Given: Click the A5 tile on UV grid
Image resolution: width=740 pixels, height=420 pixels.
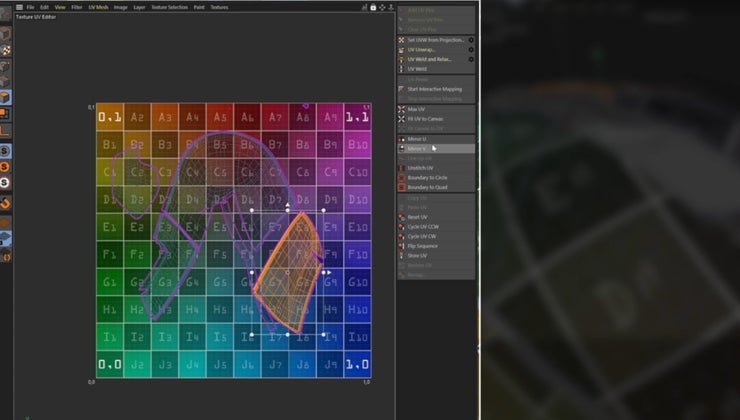Looking at the screenshot, I should 219,117.
